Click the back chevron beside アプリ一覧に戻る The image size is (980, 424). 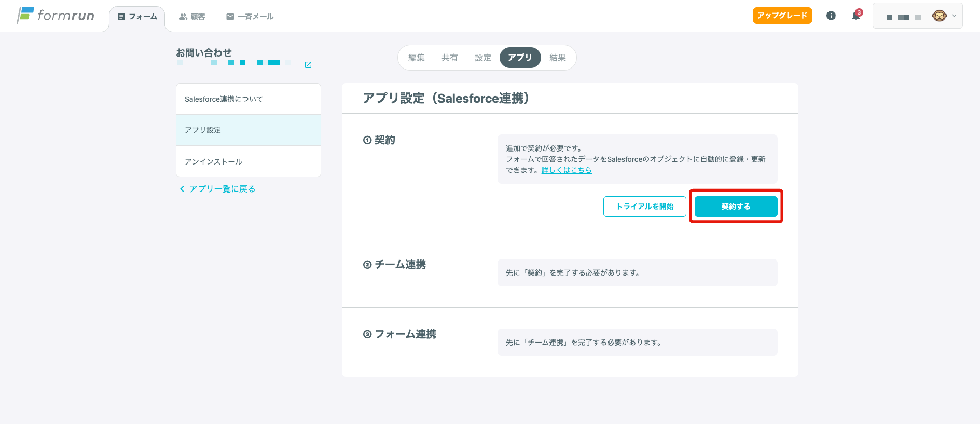[x=182, y=189]
